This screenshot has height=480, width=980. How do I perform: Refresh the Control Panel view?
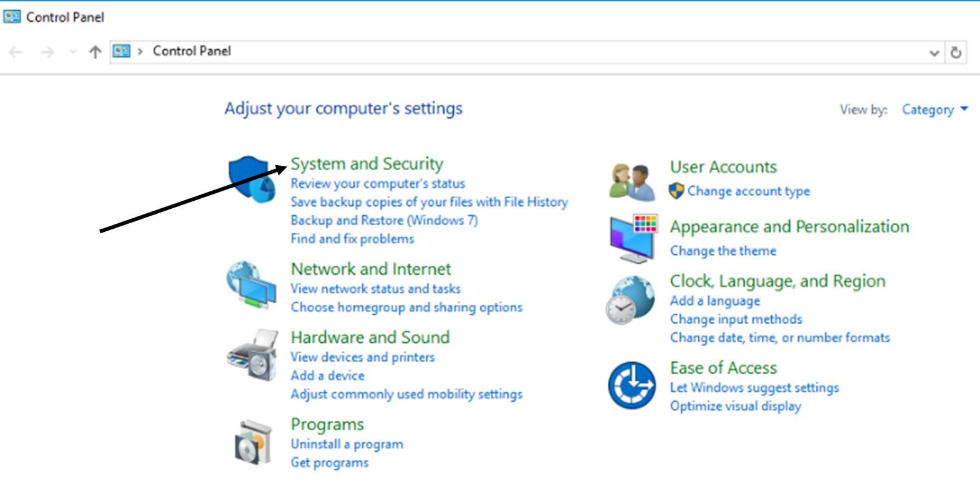(956, 52)
